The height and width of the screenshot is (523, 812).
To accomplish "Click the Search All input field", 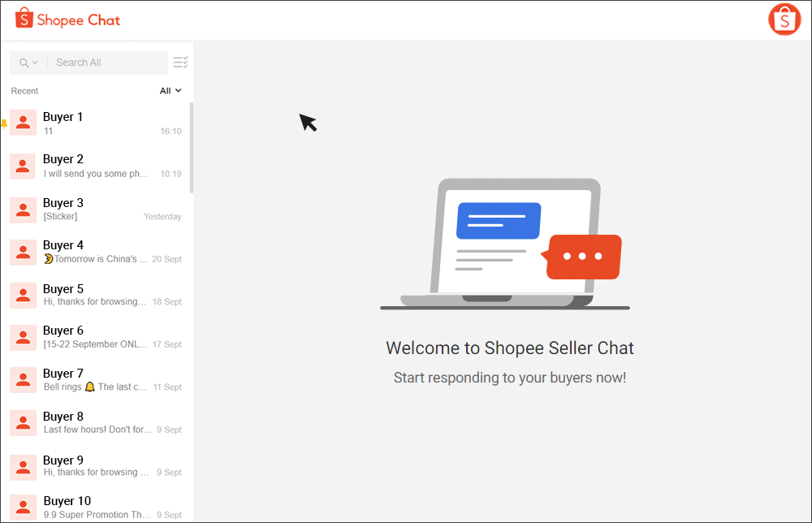I will [106, 63].
